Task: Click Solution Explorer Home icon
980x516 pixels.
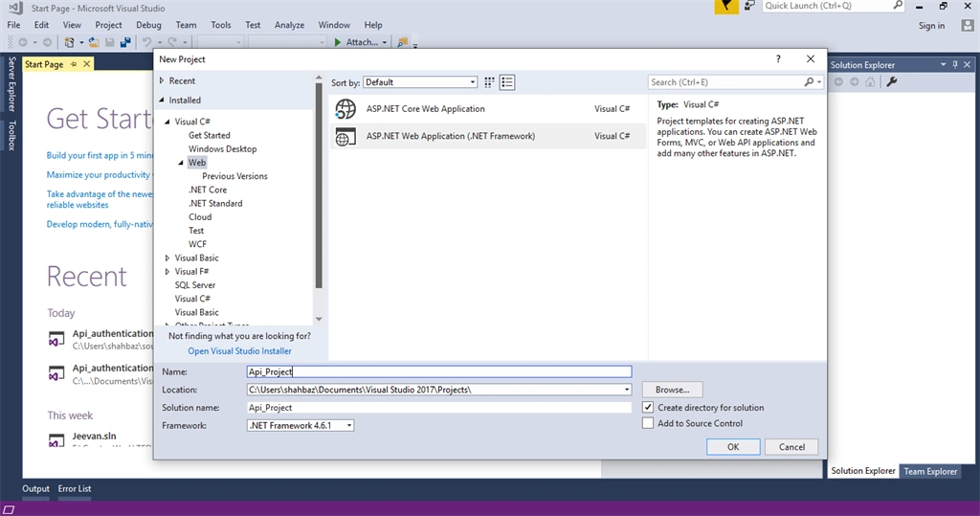Action: tap(870, 82)
